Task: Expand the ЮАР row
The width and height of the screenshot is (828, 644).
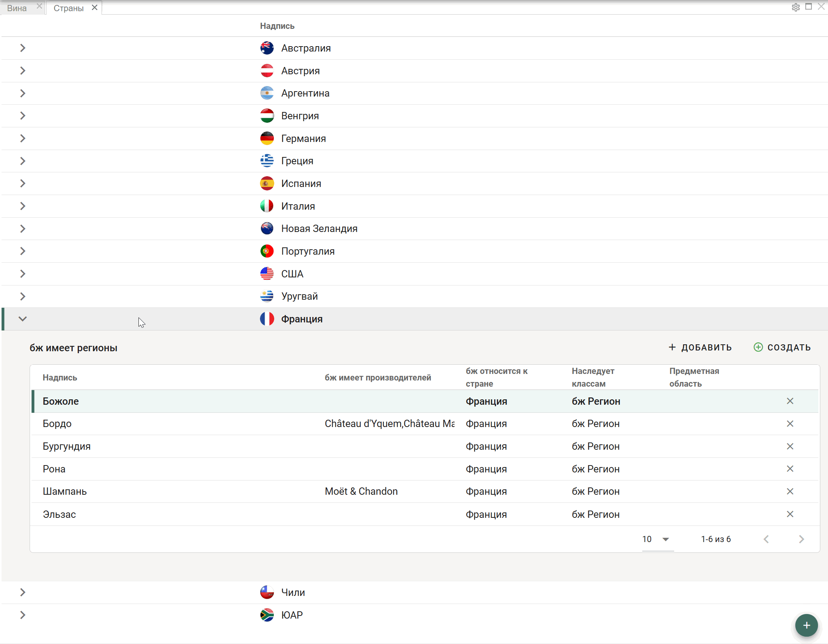Action: [x=23, y=615]
